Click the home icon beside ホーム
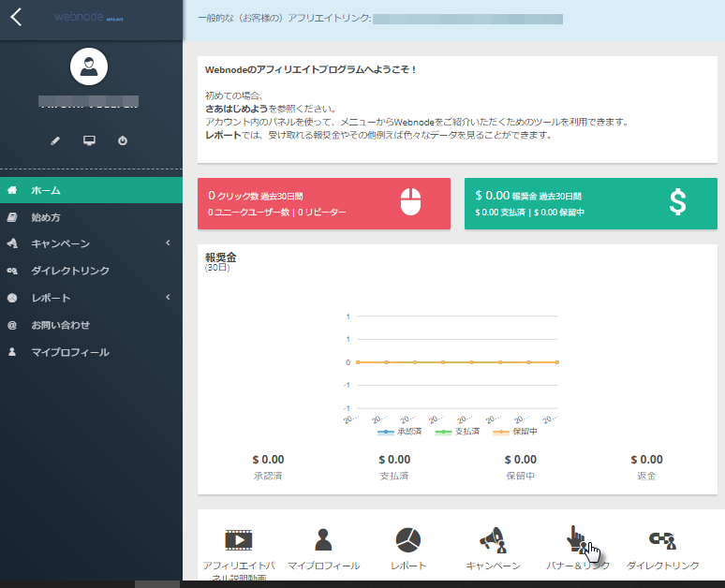Viewport: 725px width, 588px height. point(12,190)
